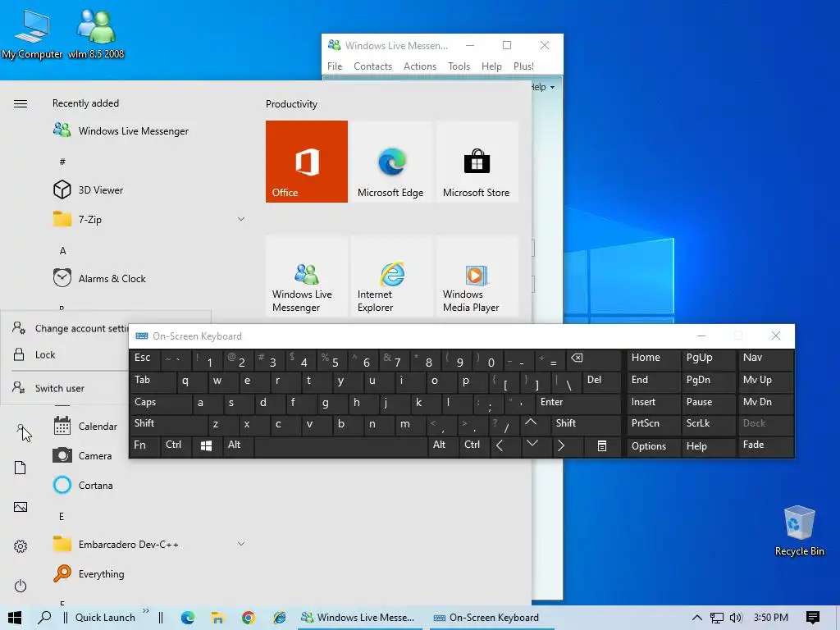The width and height of the screenshot is (840, 630).
Task: Click the PrtScn key
Action: click(653, 424)
